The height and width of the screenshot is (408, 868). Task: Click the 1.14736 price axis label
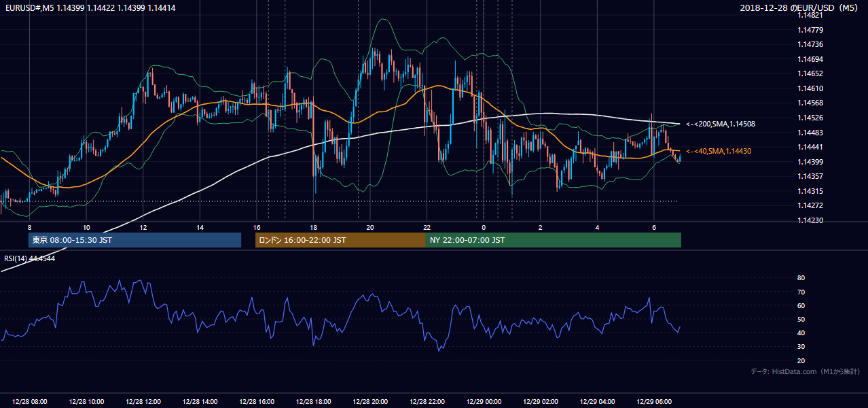coord(810,44)
